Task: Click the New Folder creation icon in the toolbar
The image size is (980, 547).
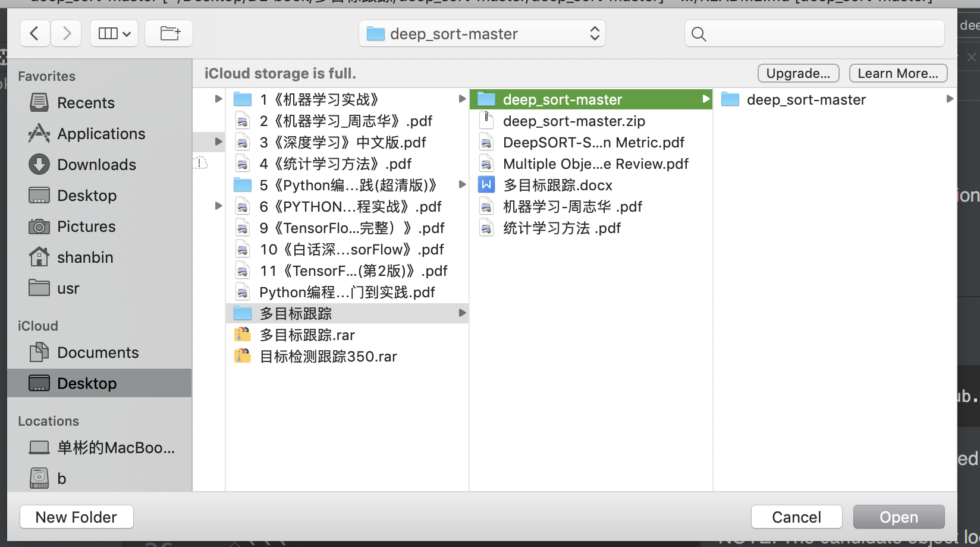Action: coord(169,33)
